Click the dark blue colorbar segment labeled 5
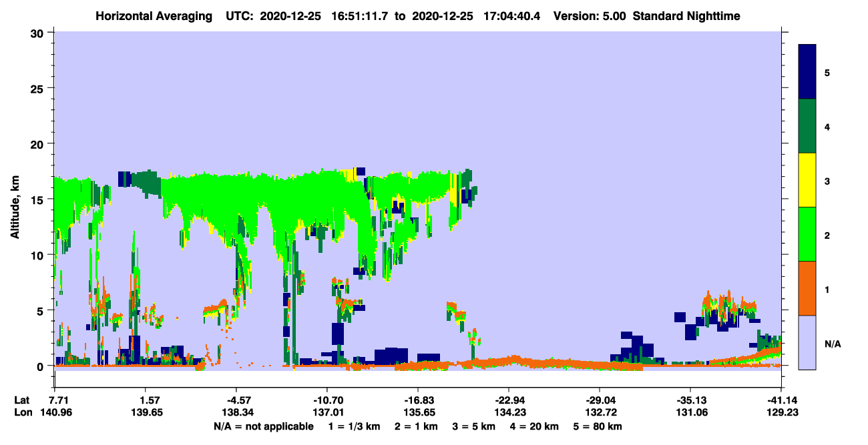Screen dimensions: 868x445 click(x=807, y=72)
